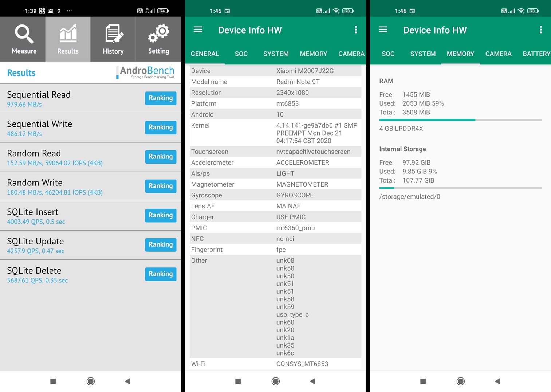Select the '2053 MiB 59%' used RAM value
Screen dimensions: 551x392
tap(423, 103)
